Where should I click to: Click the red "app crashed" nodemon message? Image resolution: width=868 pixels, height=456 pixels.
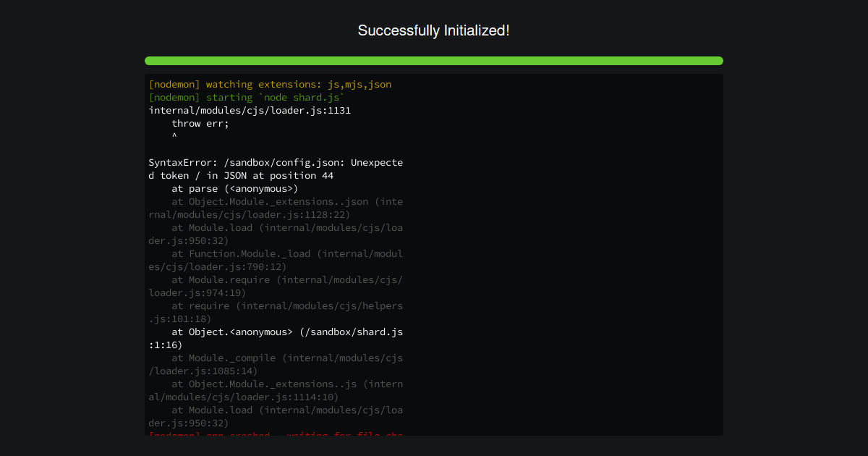[x=275, y=434]
